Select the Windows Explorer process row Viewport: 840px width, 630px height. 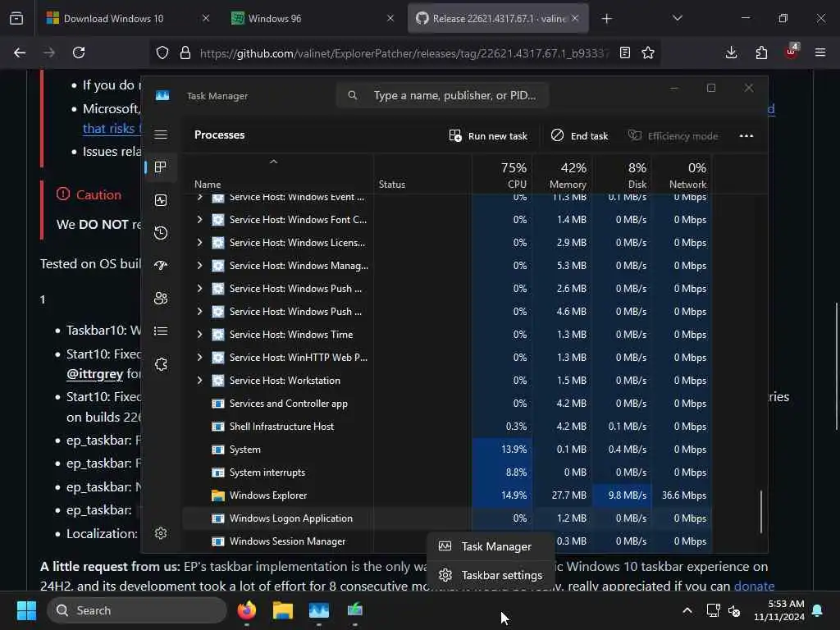447,495
